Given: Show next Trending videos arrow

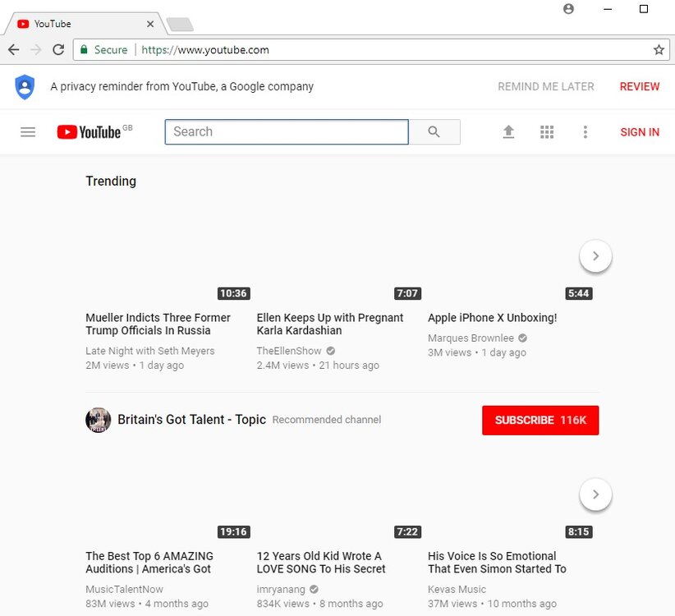Looking at the screenshot, I should click(596, 255).
